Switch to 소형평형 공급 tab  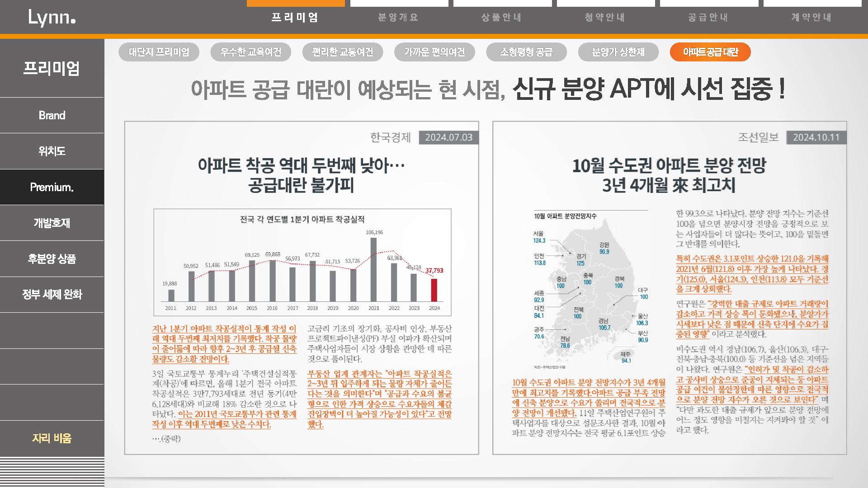click(526, 52)
